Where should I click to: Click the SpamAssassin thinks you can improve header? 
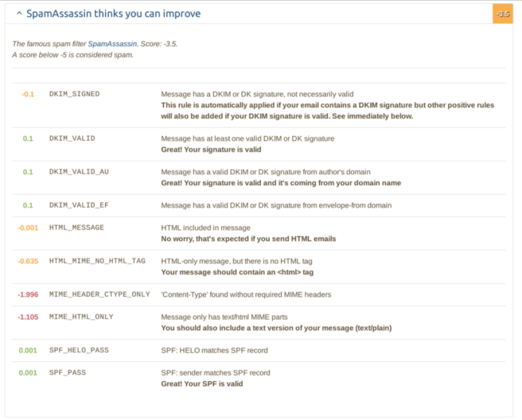click(114, 14)
